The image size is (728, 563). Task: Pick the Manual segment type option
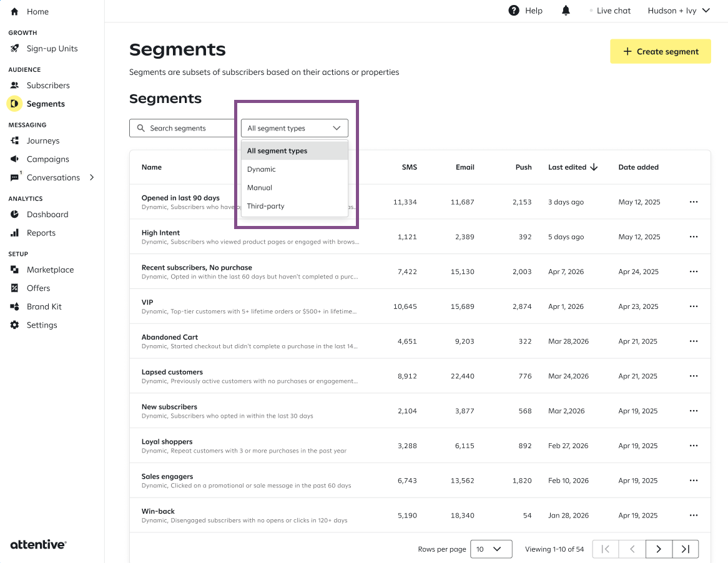260,188
